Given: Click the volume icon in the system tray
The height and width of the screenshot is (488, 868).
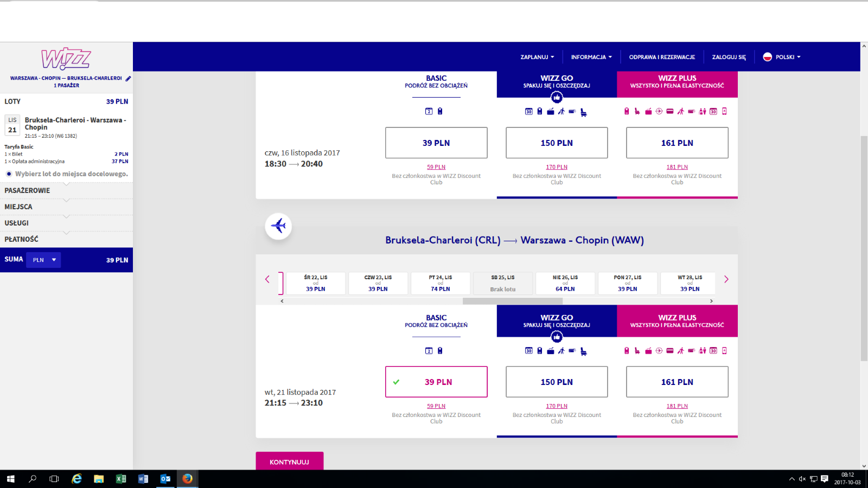Looking at the screenshot, I should (802, 479).
